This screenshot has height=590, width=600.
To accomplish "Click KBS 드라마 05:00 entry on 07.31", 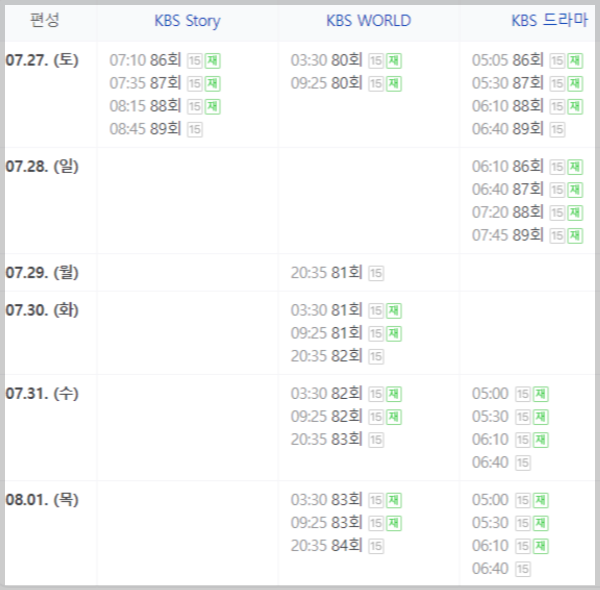I will pyautogui.click(x=490, y=394).
